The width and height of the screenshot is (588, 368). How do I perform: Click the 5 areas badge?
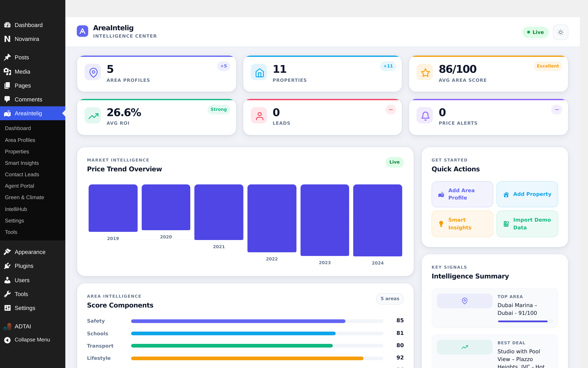390,299
